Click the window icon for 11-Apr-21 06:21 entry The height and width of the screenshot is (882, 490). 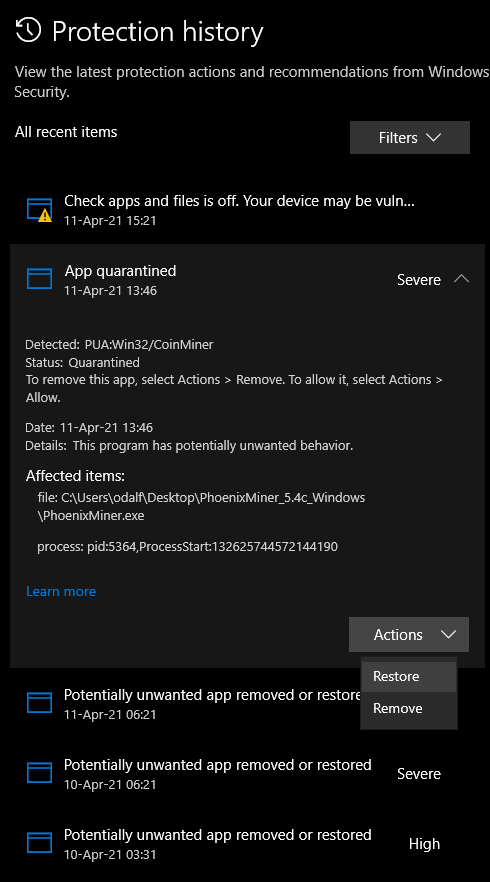(39, 703)
